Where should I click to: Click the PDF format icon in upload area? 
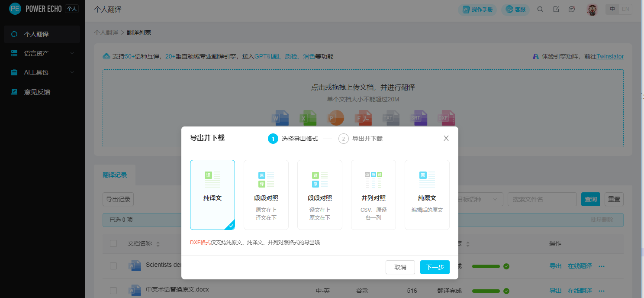pyautogui.click(x=364, y=117)
